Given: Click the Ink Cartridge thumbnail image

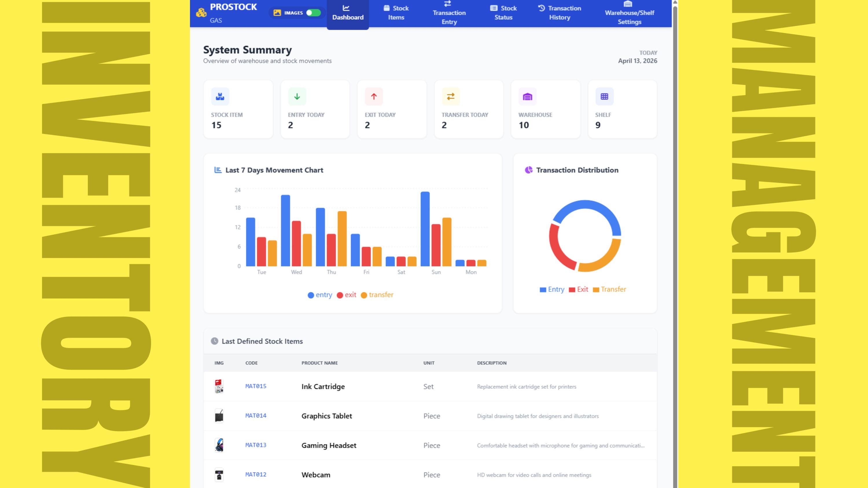Looking at the screenshot, I should coord(219,386).
